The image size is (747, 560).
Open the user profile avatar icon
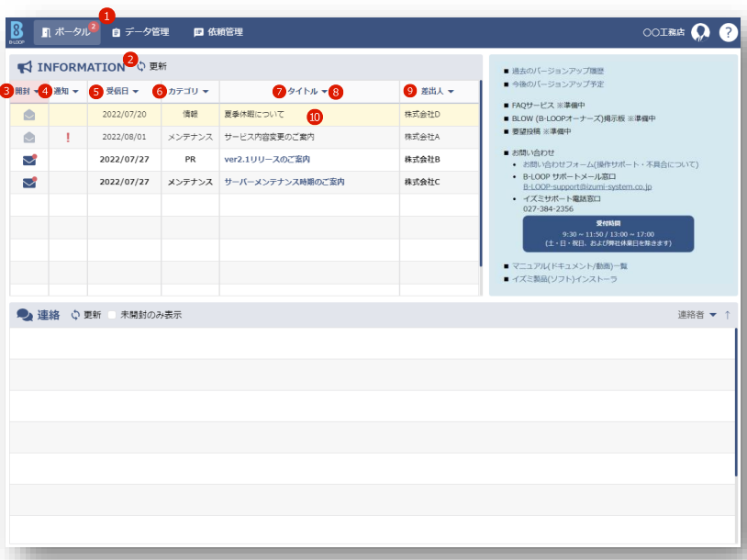701,32
